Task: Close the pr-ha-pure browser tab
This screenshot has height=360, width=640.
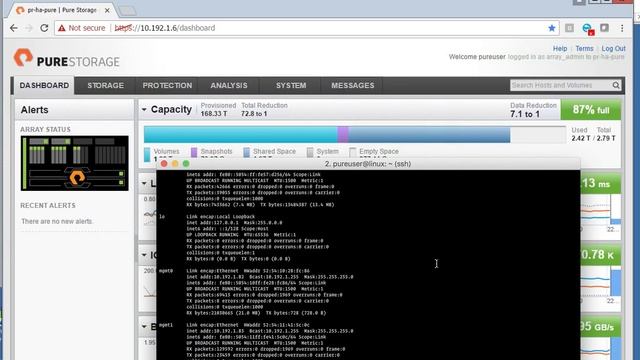Action: (x=107, y=10)
